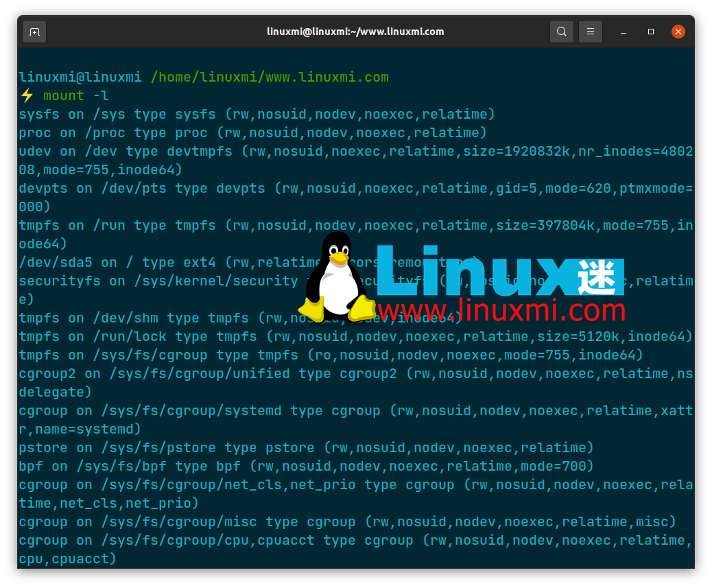This screenshot has height=588, width=712.
Task: Click the 'proc on /proc' output line
Action: pyautogui.click(x=252, y=133)
